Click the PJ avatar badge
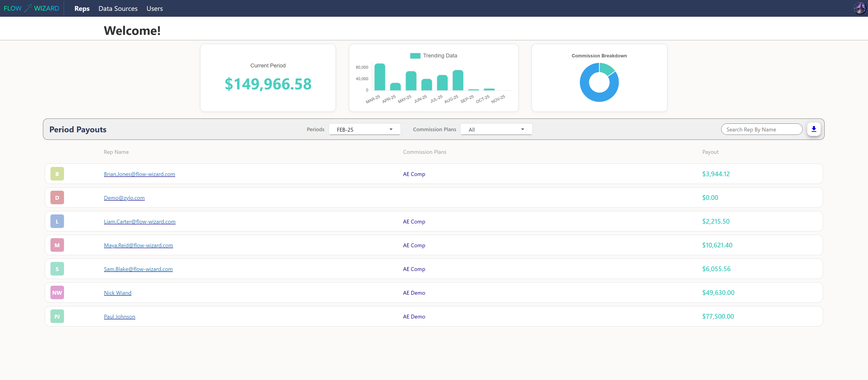This screenshot has width=868, height=380. [x=57, y=316]
